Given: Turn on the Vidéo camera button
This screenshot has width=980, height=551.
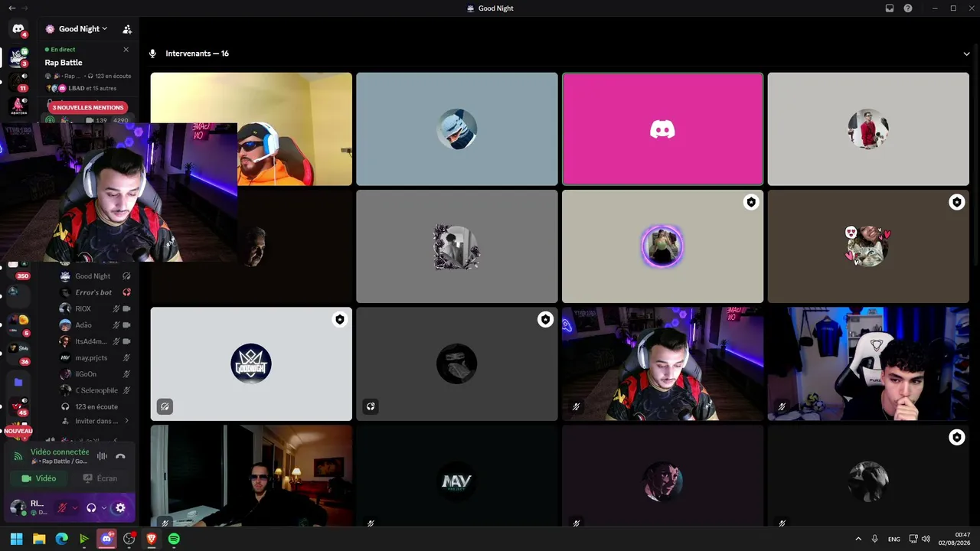Looking at the screenshot, I should (x=39, y=478).
